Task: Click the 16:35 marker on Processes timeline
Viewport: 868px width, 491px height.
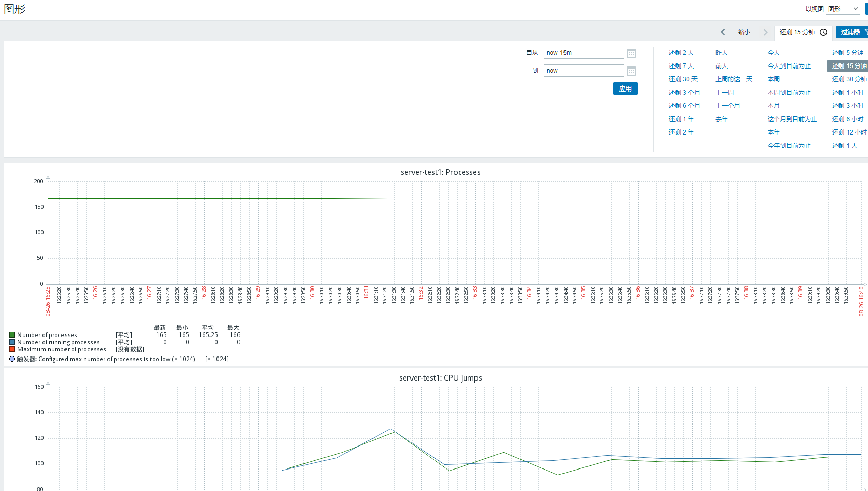Action: tap(583, 293)
